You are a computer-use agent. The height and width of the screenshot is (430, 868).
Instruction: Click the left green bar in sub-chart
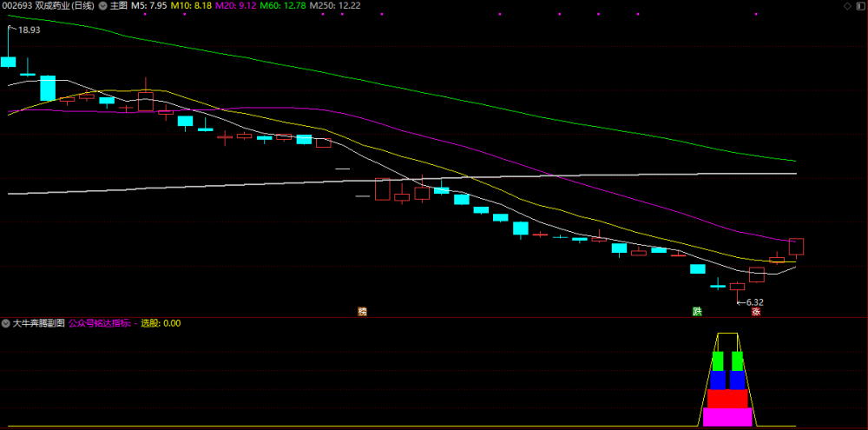[718, 361]
